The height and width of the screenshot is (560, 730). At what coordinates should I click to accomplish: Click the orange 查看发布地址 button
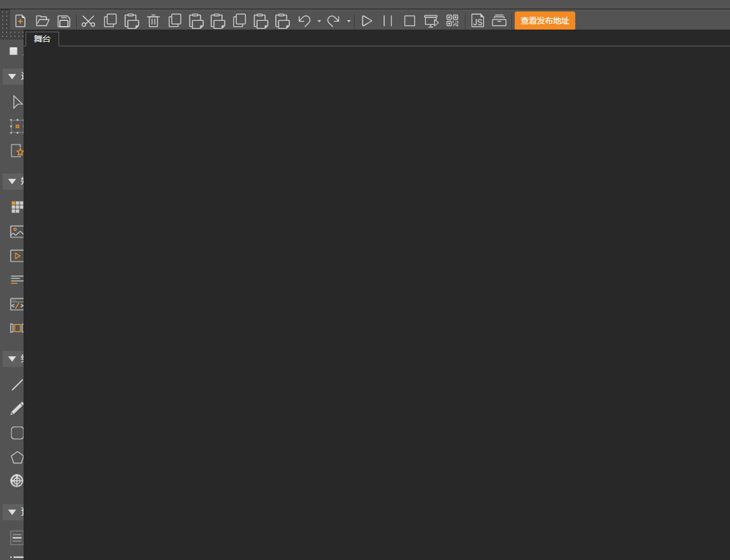tap(545, 21)
